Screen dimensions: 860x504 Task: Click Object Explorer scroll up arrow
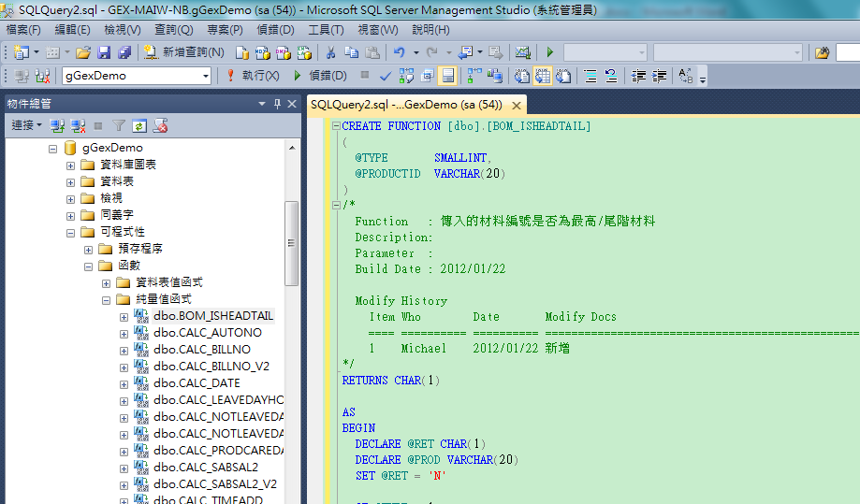point(292,148)
